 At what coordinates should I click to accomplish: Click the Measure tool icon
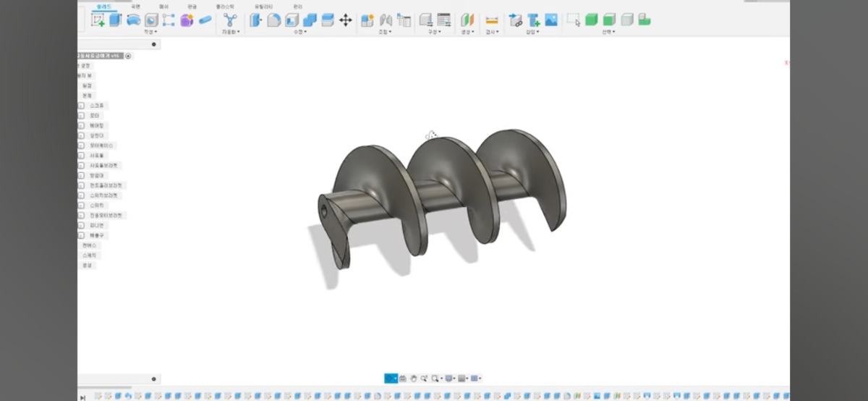click(492, 20)
